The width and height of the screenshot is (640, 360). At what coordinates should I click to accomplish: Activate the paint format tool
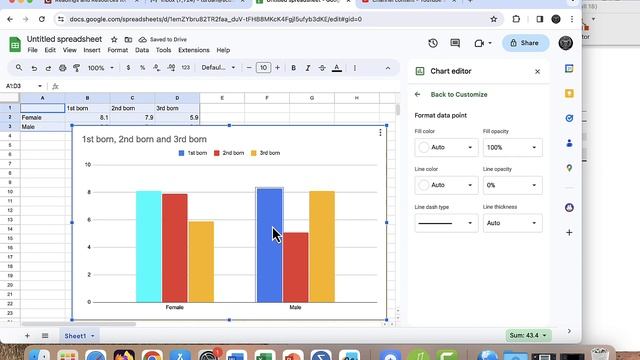pos(76,68)
